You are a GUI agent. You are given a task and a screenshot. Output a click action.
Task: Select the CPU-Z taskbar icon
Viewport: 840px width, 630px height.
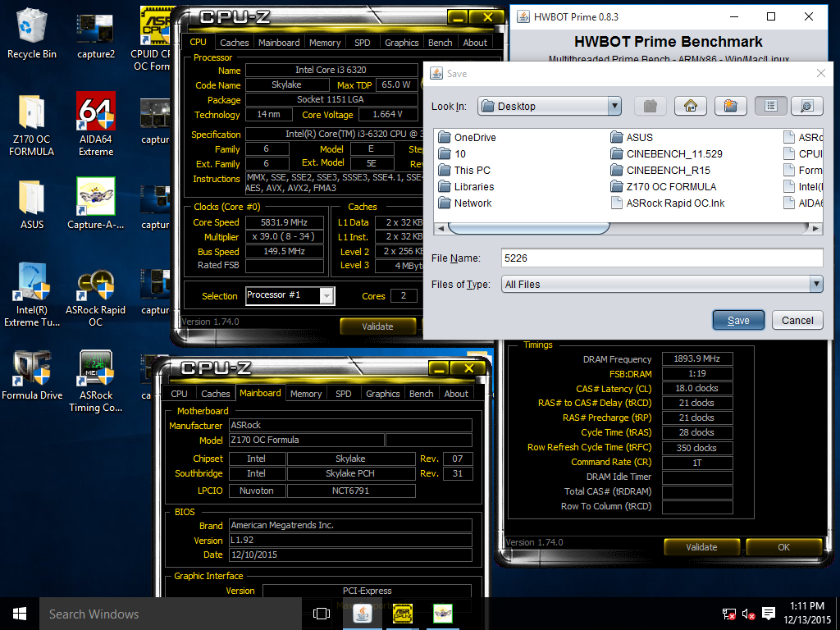(402, 614)
